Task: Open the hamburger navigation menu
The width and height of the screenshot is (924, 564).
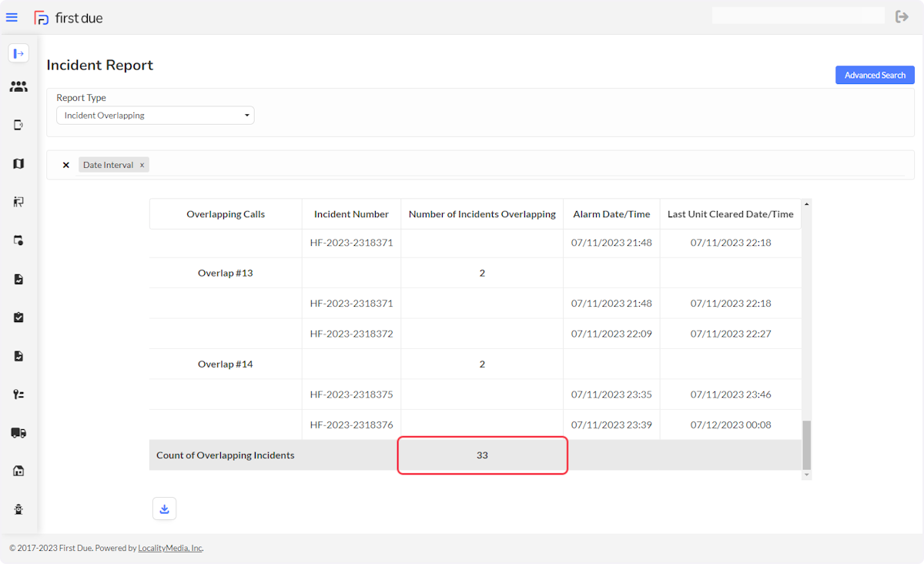Action: [x=12, y=17]
